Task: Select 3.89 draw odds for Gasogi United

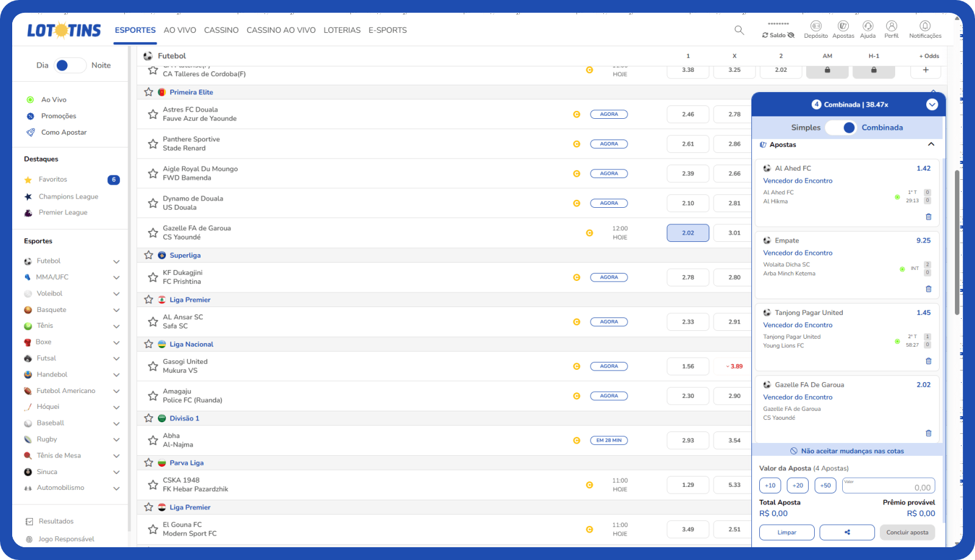Action: [x=734, y=366]
